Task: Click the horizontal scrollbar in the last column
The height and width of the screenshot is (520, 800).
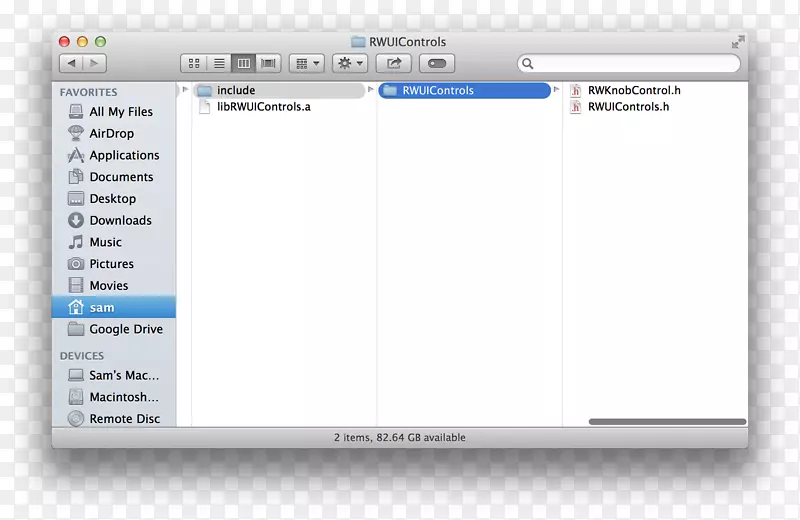Action: (667, 421)
